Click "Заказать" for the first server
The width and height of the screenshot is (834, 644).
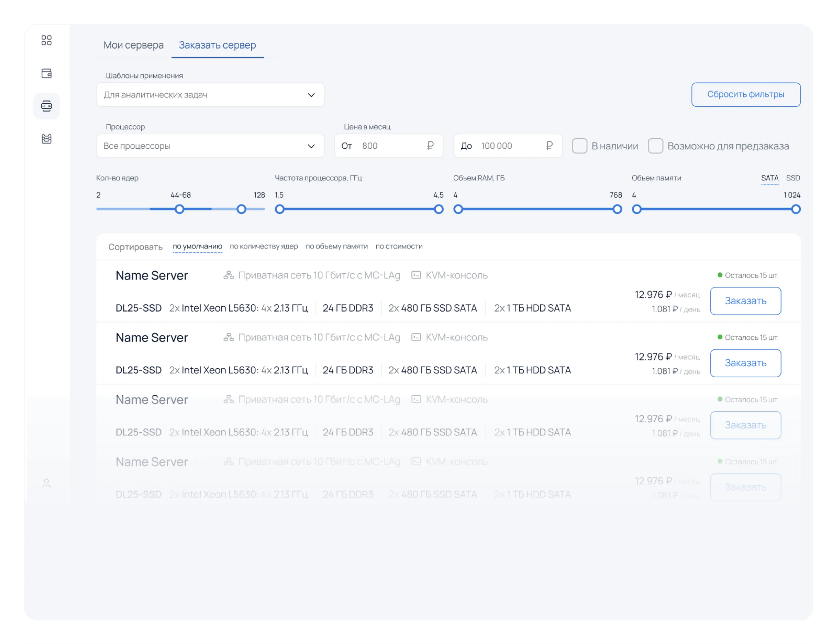745,301
